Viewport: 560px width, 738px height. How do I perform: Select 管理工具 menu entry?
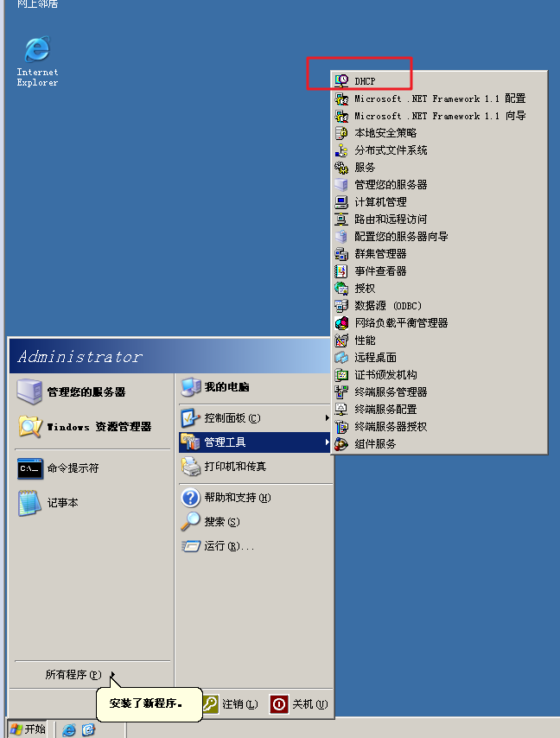[x=255, y=442]
